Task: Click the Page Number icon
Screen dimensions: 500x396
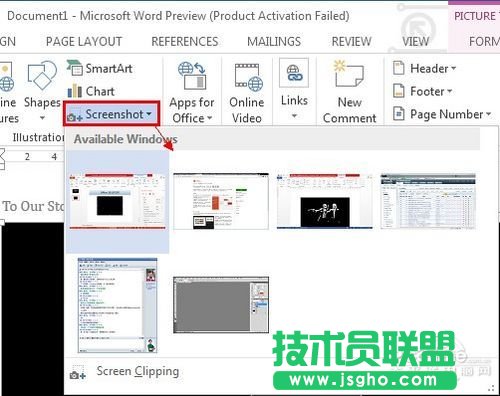Action: [x=399, y=114]
